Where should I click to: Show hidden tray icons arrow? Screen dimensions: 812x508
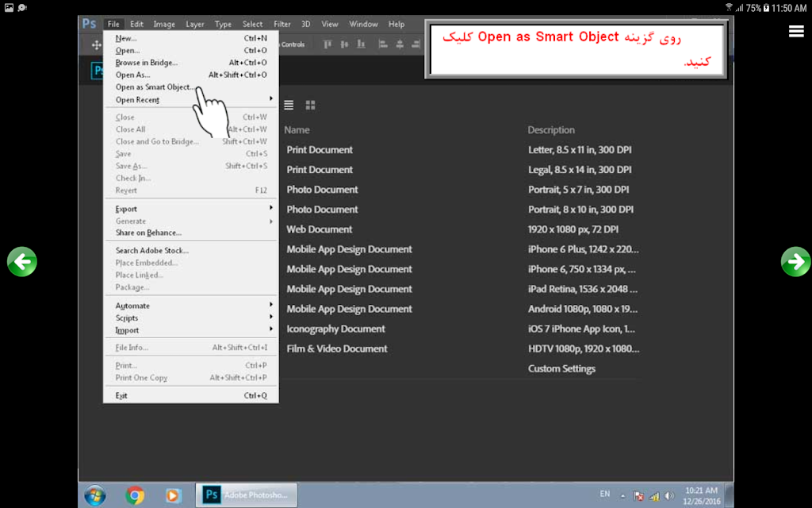[x=623, y=496]
